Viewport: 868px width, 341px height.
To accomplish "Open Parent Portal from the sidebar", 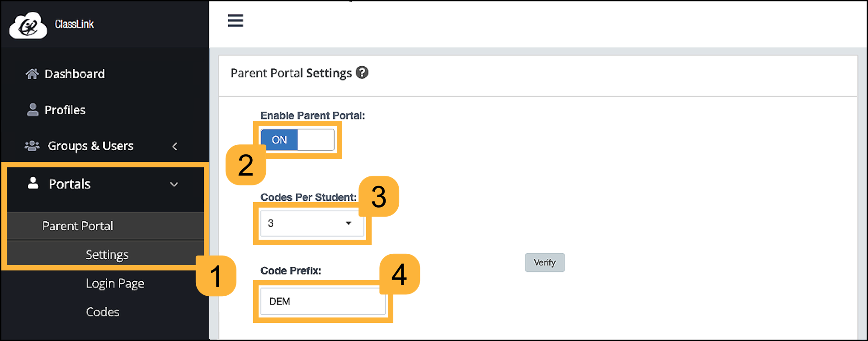I will click(77, 226).
